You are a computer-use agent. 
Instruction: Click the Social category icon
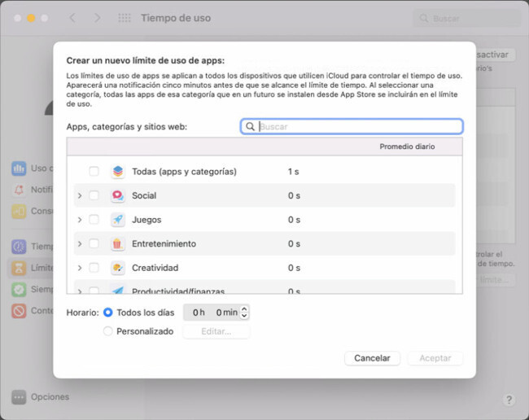click(x=118, y=195)
